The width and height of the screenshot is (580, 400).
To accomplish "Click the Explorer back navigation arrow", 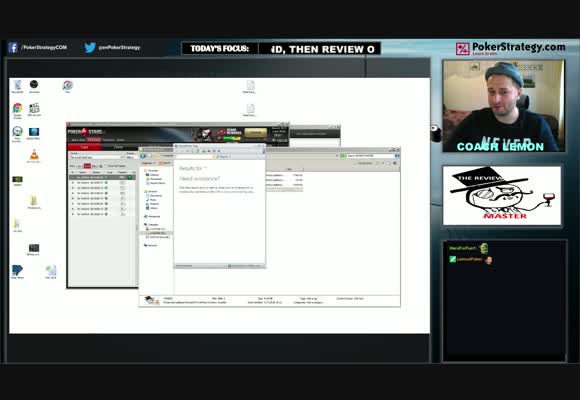I will 143,156.
